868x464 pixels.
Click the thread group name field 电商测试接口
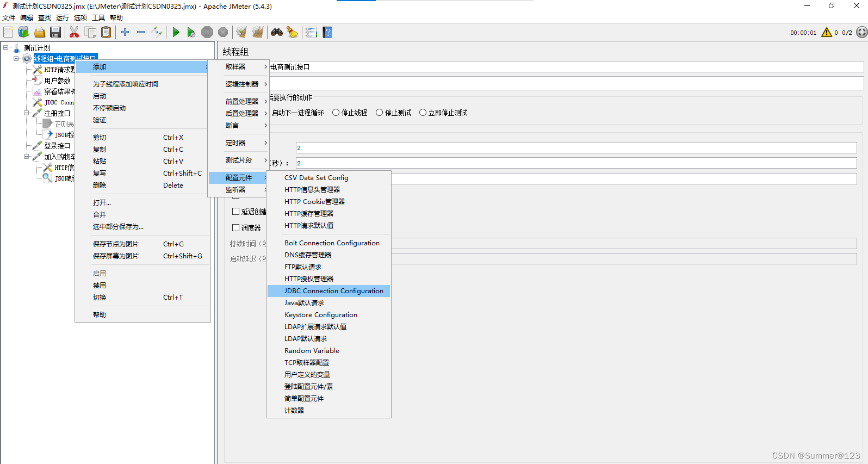click(x=566, y=67)
